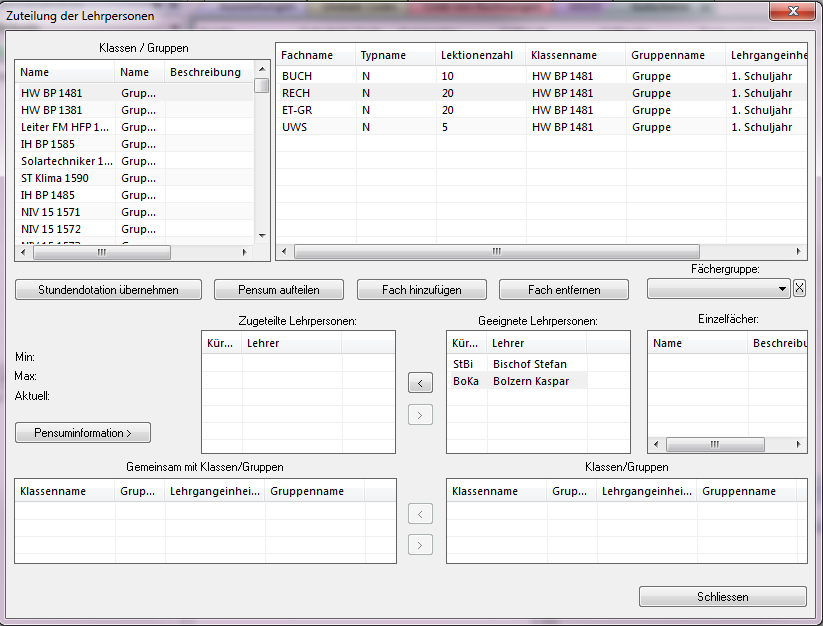Click left arrow between Klassen/Gruppen tables
Viewport: 823px width, 626px height.
click(x=421, y=514)
